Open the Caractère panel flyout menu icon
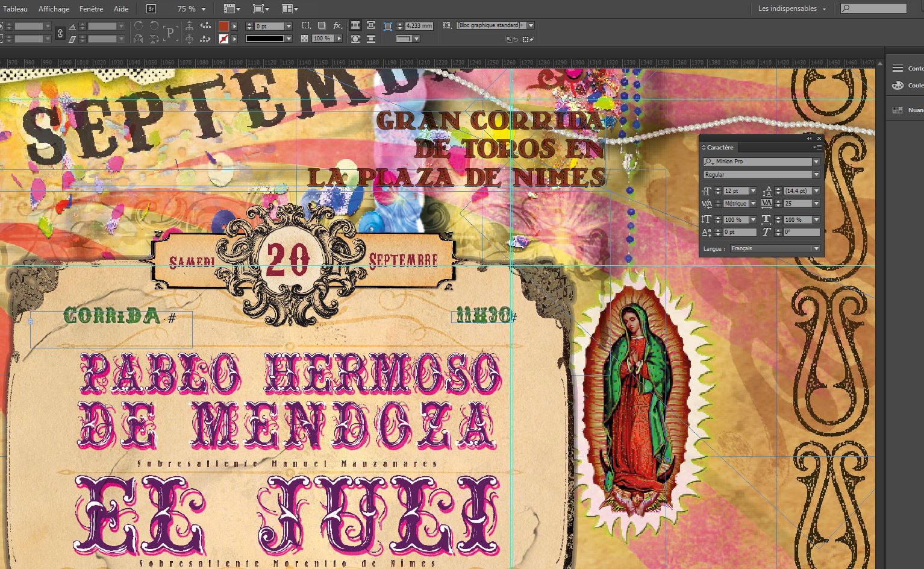This screenshot has height=569, width=924. pos(817,147)
